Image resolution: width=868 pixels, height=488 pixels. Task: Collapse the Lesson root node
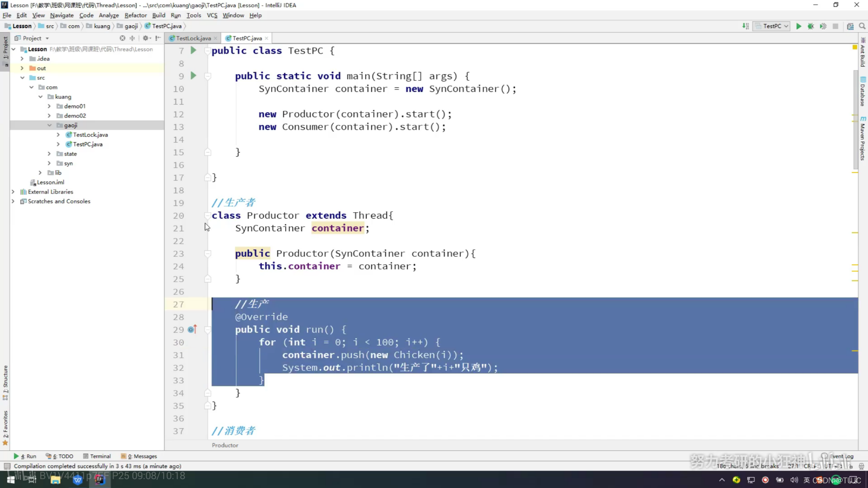14,49
